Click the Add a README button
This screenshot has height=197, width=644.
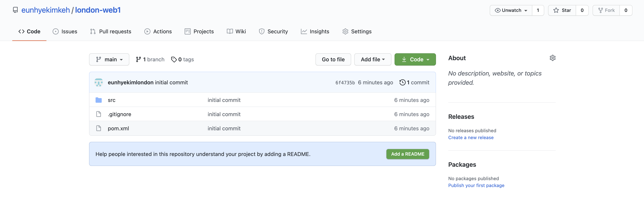408,154
